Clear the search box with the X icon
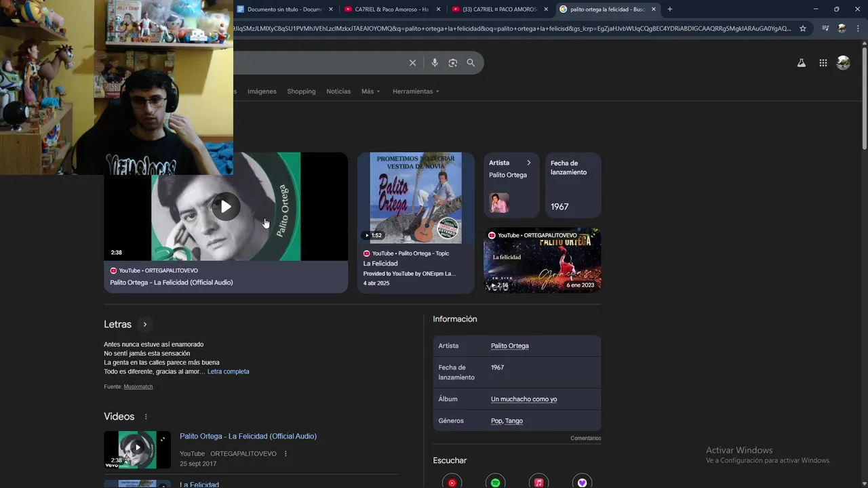The image size is (868, 488). click(x=412, y=63)
